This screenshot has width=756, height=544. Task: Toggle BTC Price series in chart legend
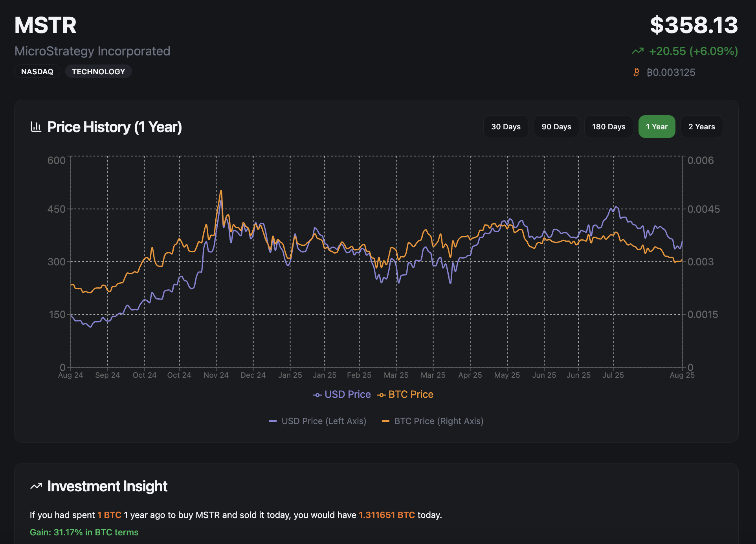pos(405,394)
